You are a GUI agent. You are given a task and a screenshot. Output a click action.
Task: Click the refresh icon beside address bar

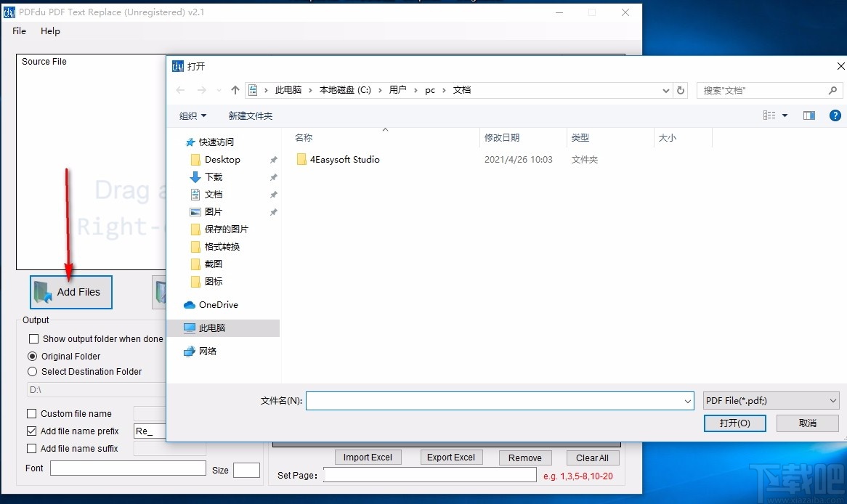click(x=680, y=89)
